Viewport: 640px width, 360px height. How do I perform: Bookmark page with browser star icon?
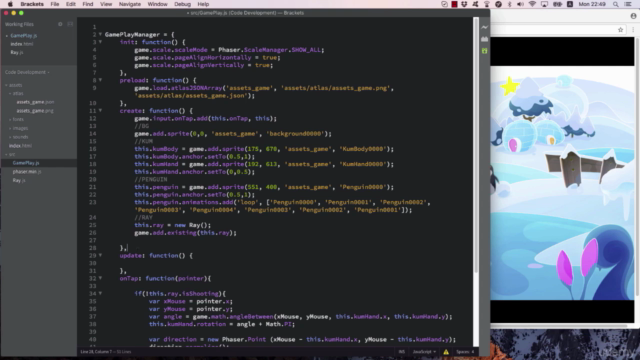tap(620, 29)
